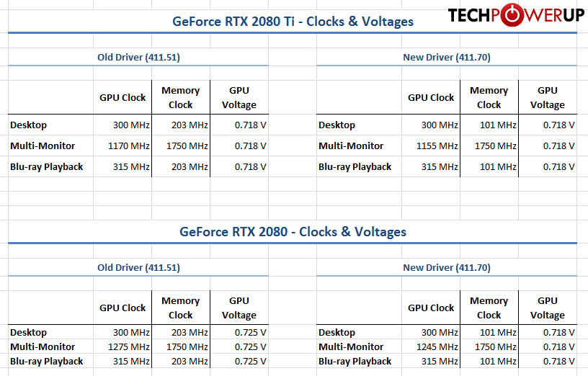This screenshot has width=588, height=376.
Task: Select RTX 2080 old driver Multi-Monitor 1750 MHz memory clock
Action: [x=187, y=346]
